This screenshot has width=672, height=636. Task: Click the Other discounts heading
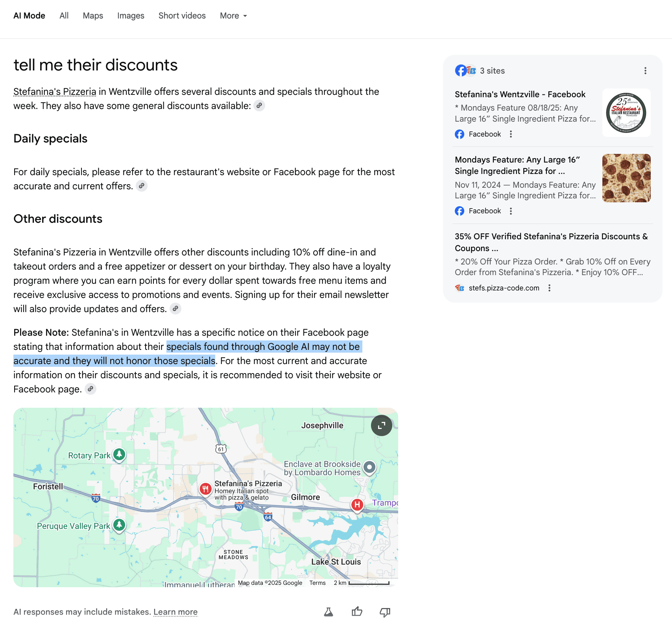58,219
